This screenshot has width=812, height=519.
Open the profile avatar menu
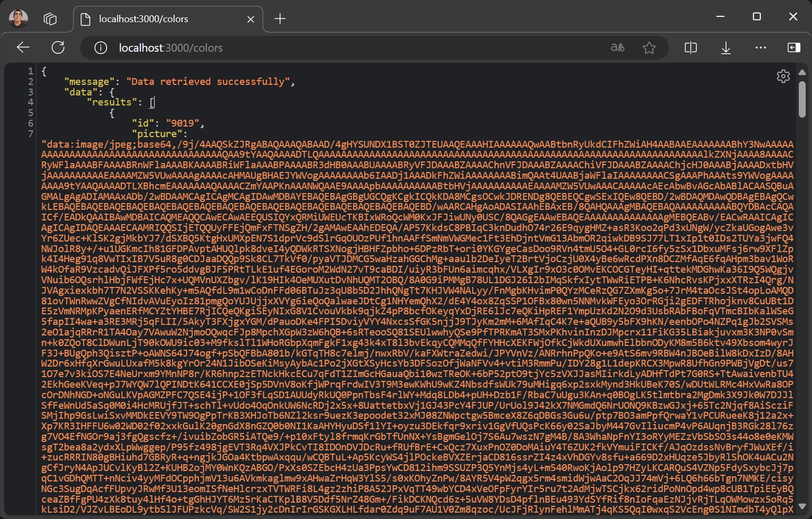[18, 18]
